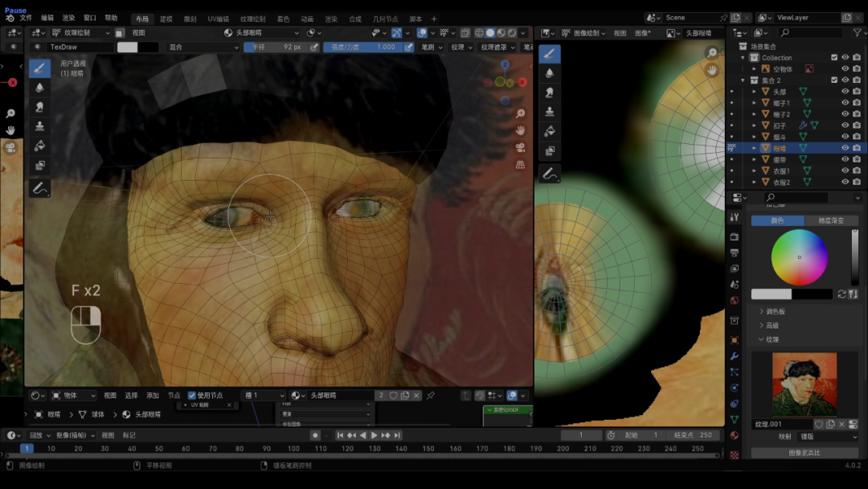This screenshot has height=489, width=868.
Task: Click the Blender logo menu icon
Action: pyautogui.click(x=10, y=18)
